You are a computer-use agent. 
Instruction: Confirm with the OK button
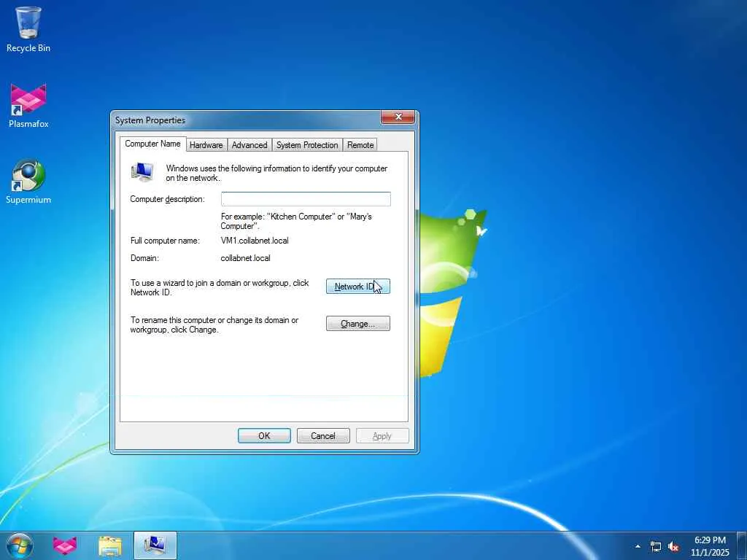[264, 436]
